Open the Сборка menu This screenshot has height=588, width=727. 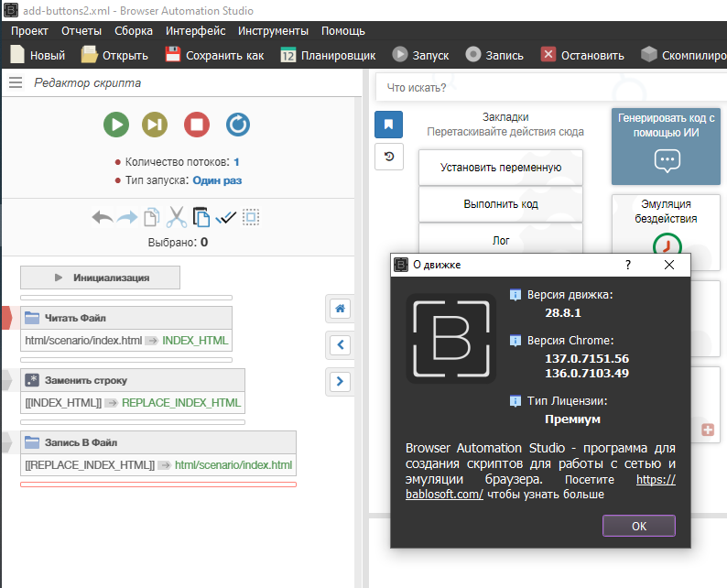(x=134, y=30)
